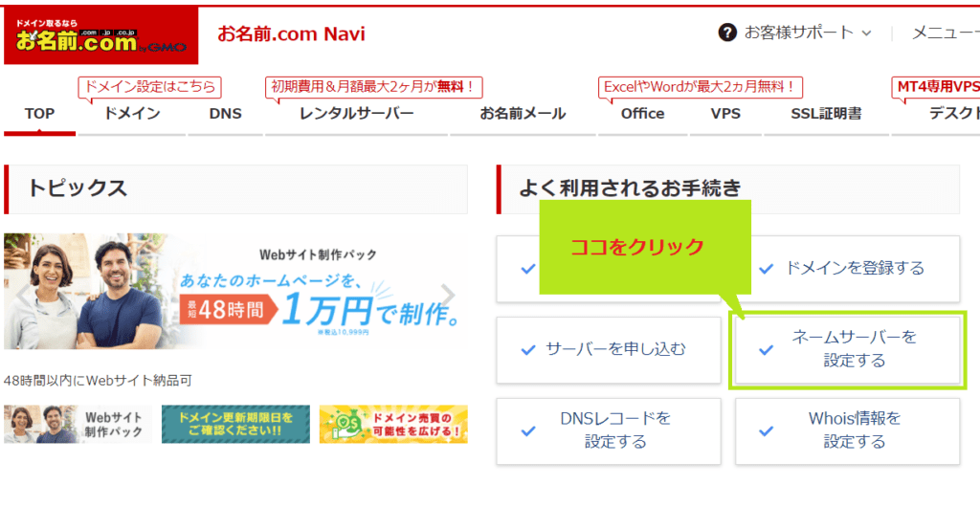Open the お名前メール tab
Image resolution: width=980 pixels, height=507 pixels.
point(523,114)
